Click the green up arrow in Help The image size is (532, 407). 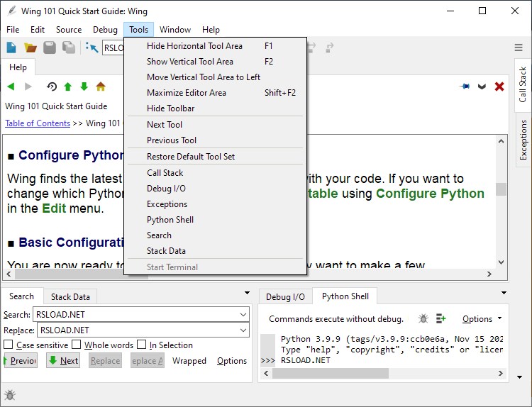68,87
